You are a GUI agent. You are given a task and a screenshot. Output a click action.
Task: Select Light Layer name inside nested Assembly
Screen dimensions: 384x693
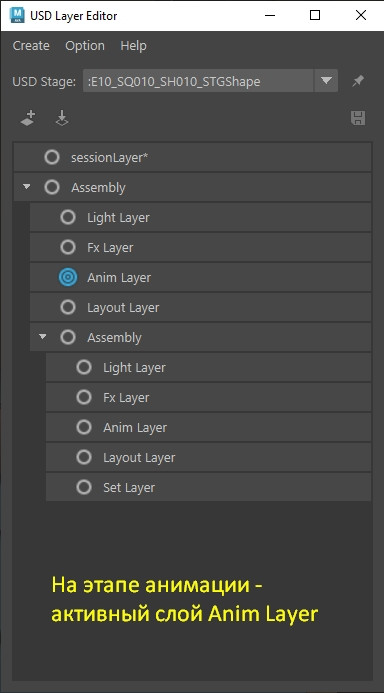pos(134,368)
